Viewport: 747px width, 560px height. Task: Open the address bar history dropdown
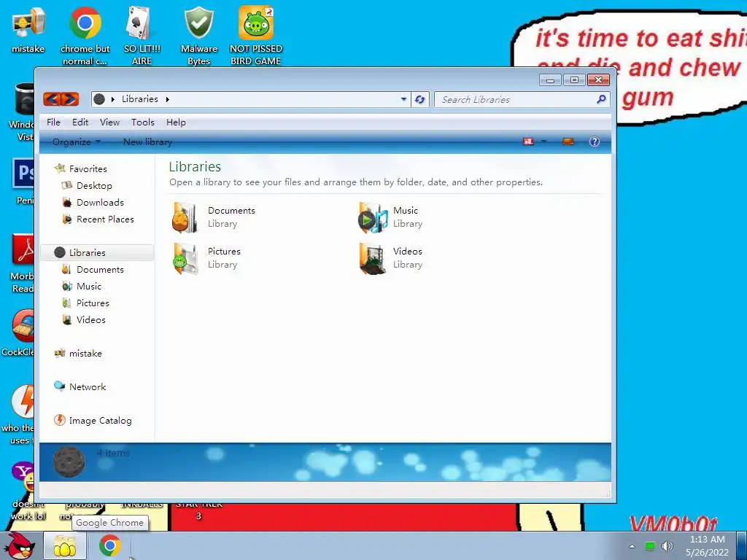[x=403, y=99]
